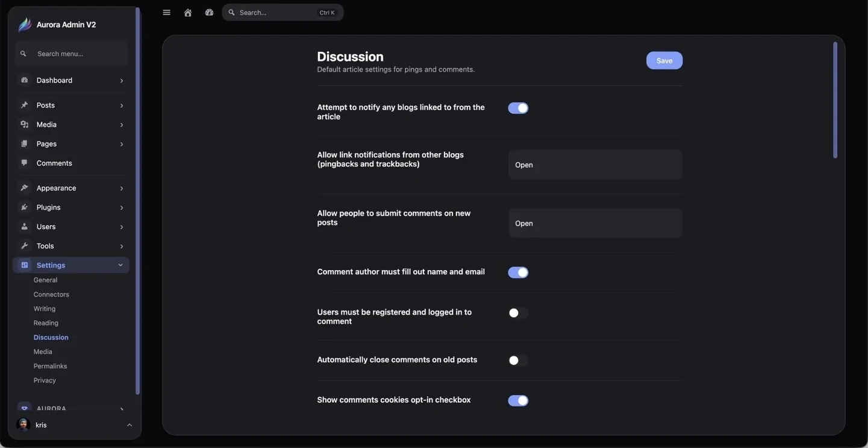Open the submit comments on new posts dropdown
Viewport: 868px width, 448px height.
[x=595, y=223]
